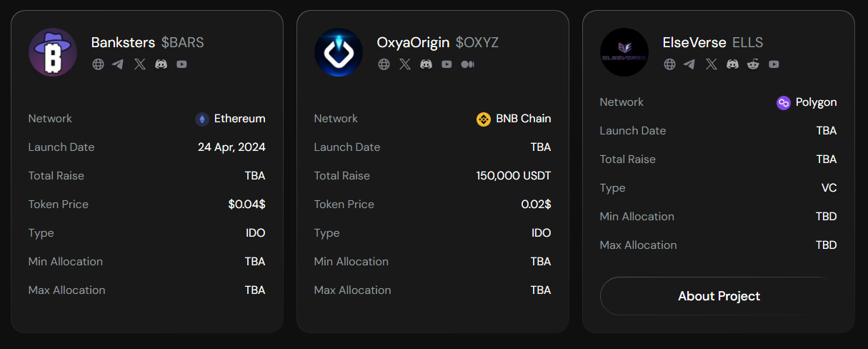This screenshot has width=868, height=349.
Task: Join ElseVerse Discord server icon
Action: coord(733,64)
